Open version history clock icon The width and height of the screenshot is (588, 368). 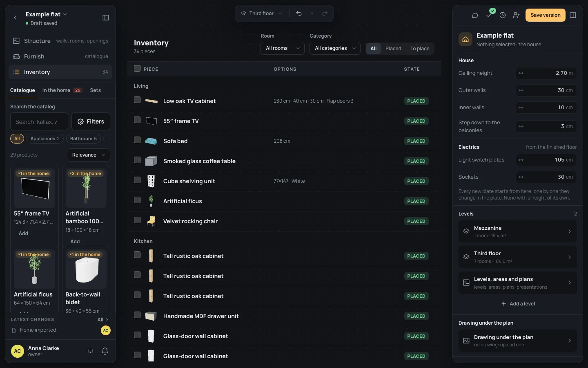503,15
